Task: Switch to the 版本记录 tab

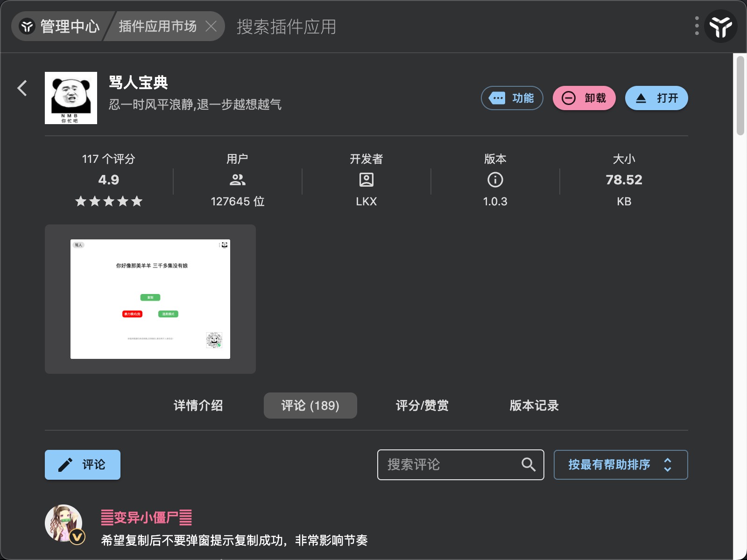Action: (x=534, y=406)
